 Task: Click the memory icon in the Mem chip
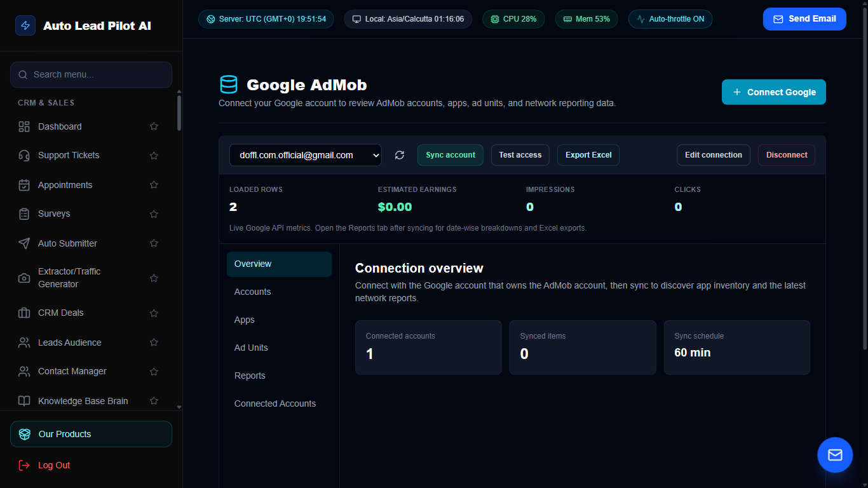[567, 19]
